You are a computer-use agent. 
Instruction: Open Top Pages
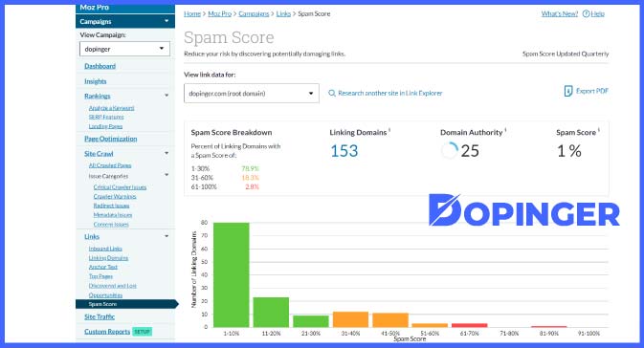click(100, 276)
